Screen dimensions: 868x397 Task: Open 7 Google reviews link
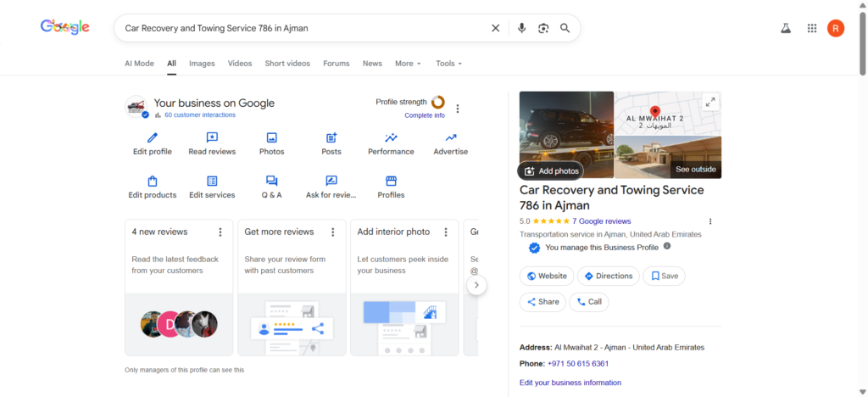601,221
